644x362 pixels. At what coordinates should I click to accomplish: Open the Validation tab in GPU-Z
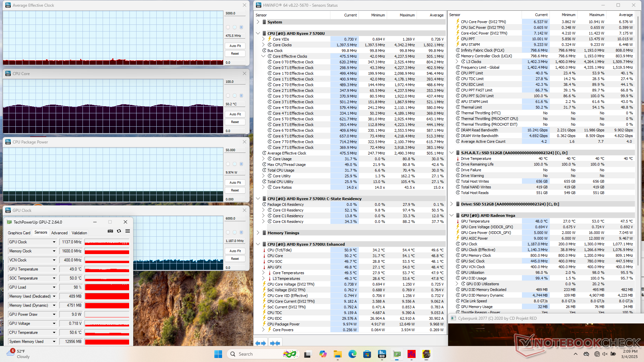pyautogui.click(x=79, y=233)
